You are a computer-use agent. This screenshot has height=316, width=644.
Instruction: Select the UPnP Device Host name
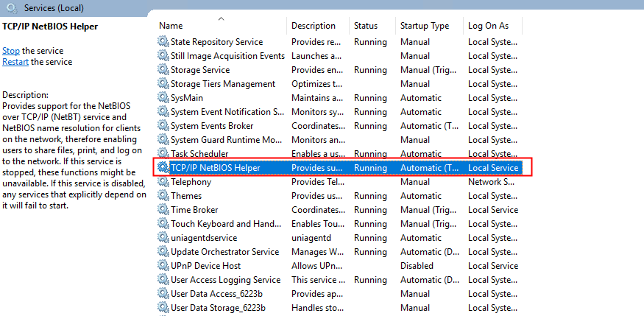coord(205,265)
